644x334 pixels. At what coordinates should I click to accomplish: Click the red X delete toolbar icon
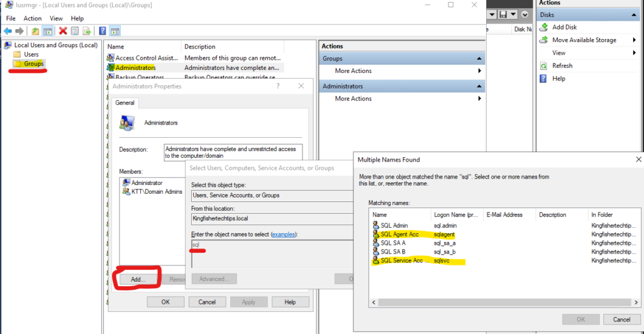(63, 31)
